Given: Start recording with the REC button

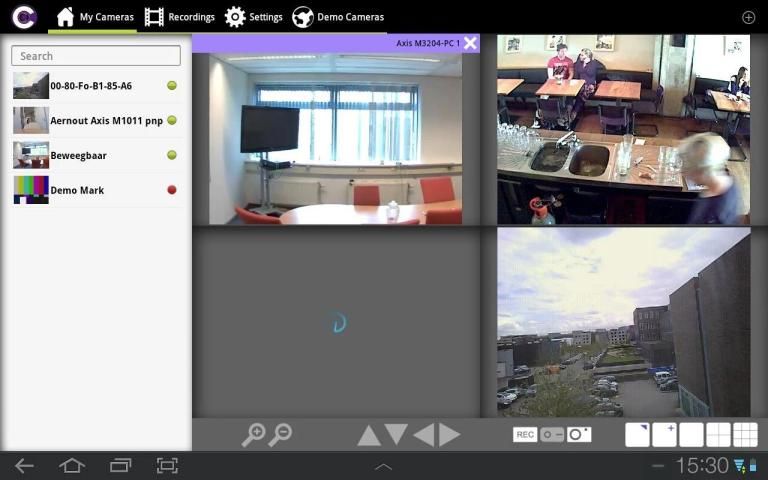Looking at the screenshot, I should [525, 435].
